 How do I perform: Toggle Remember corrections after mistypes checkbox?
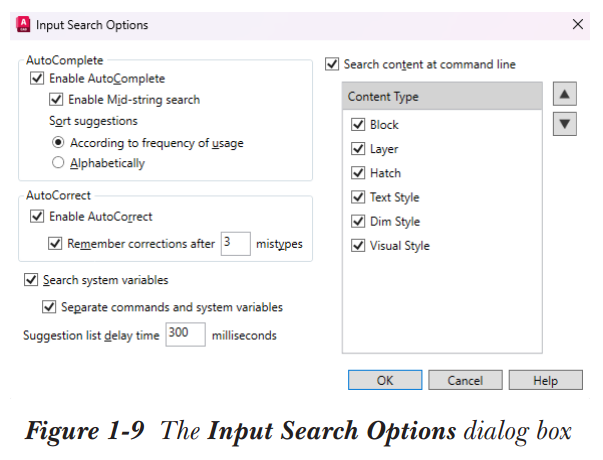click(x=55, y=243)
